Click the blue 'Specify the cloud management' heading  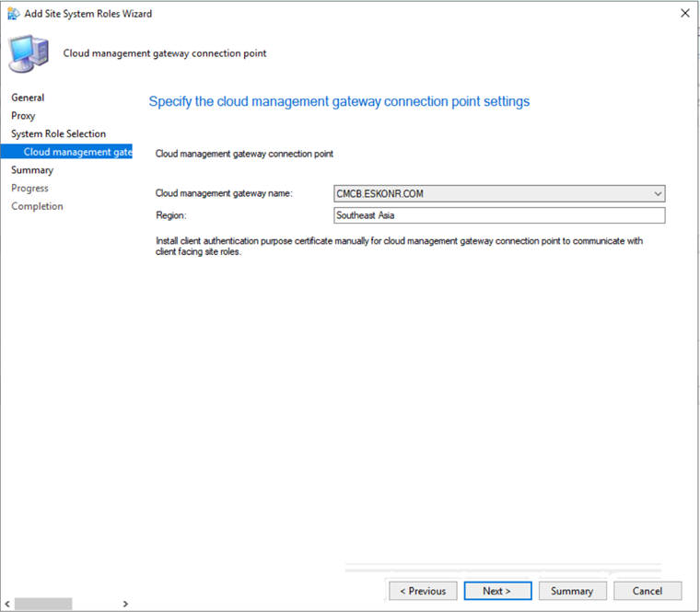[x=339, y=101]
